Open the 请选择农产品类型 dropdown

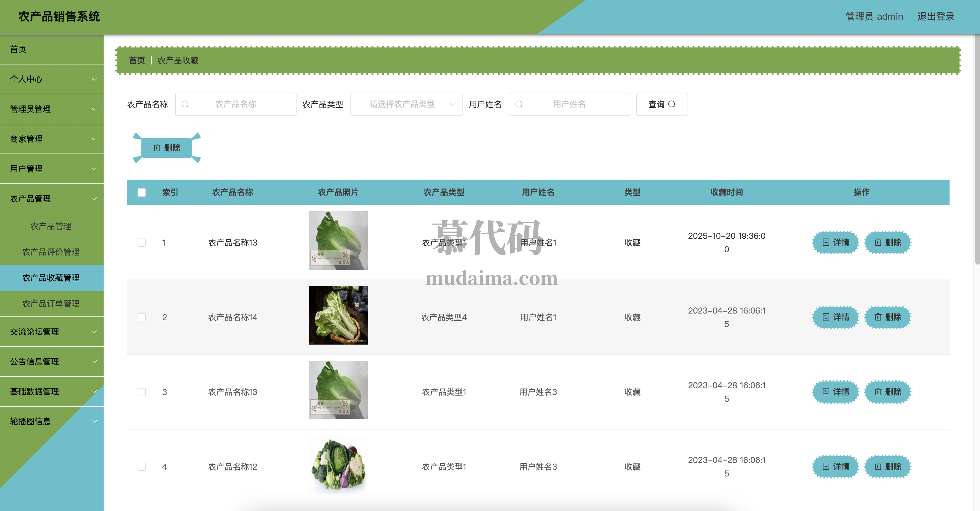click(406, 104)
